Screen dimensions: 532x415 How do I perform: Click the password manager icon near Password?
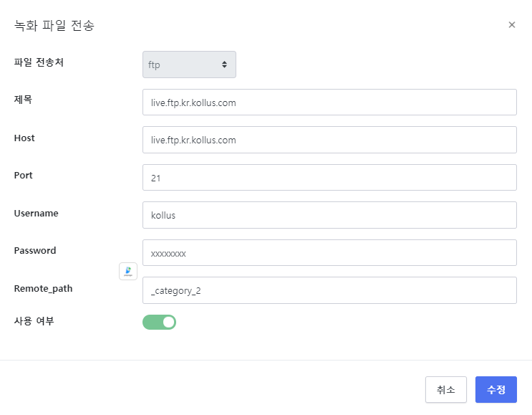tap(128, 271)
